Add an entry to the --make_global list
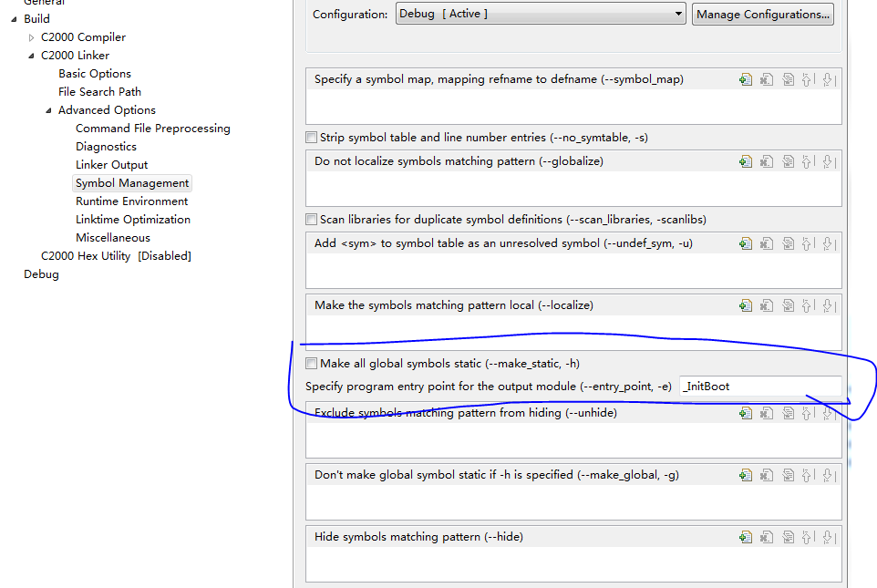Viewport: 877px width, 588px height. [x=746, y=475]
